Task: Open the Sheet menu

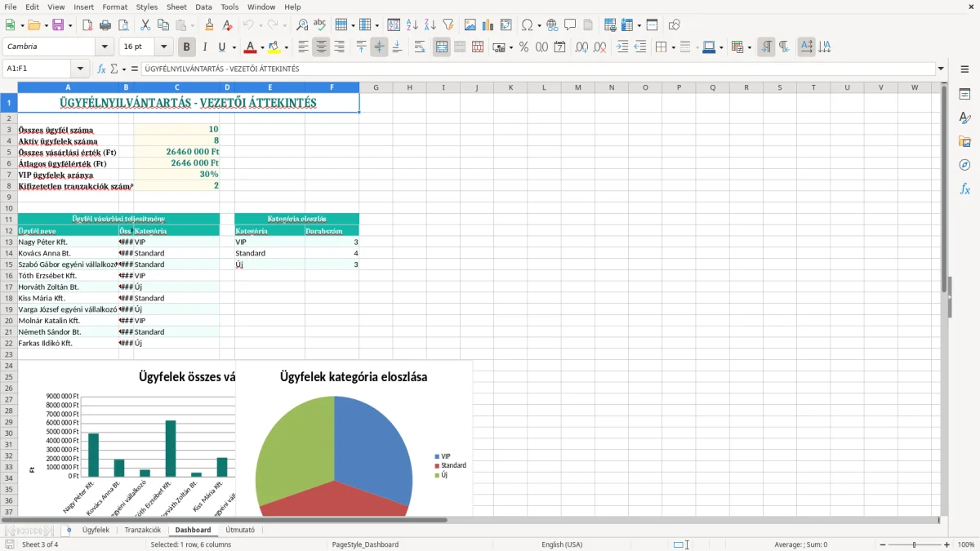Action: pos(176,7)
